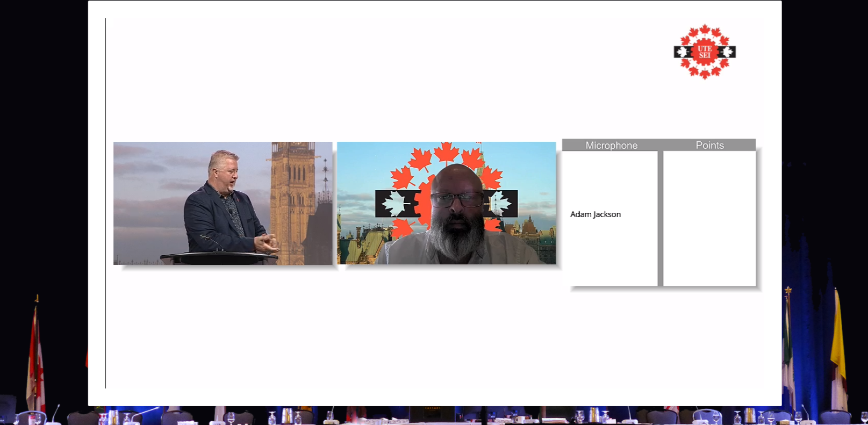Select the Points column header
The width and height of the screenshot is (868, 425).
(709, 145)
